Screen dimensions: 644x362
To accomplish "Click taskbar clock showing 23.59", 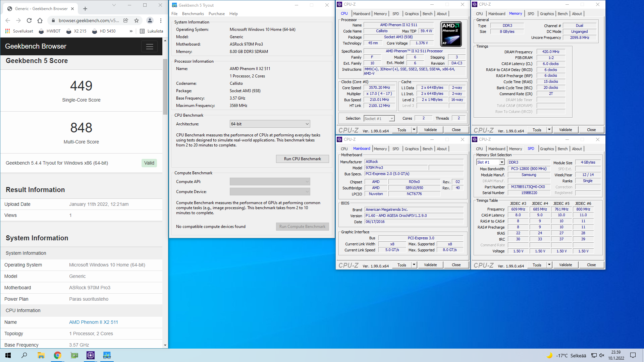I will [x=616, y=355].
